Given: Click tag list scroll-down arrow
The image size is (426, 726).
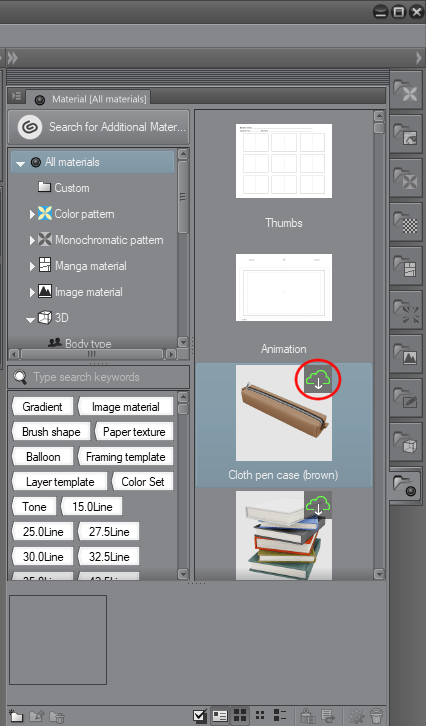Looking at the screenshot, I should (x=183, y=574).
